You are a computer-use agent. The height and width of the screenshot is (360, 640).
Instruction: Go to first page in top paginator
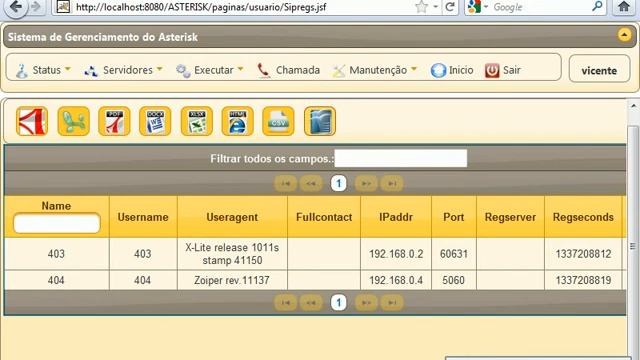285,184
